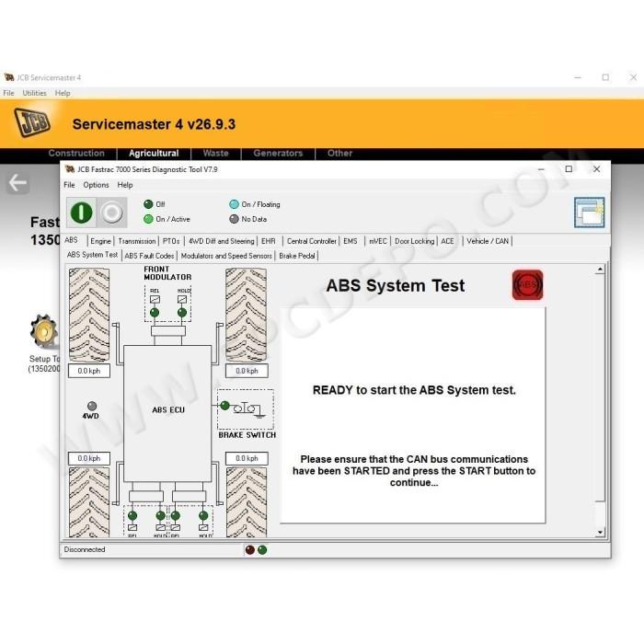This screenshot has width=644, height=644.
Task: Click the rear-right wheel speed field
Action: [247, 458]
